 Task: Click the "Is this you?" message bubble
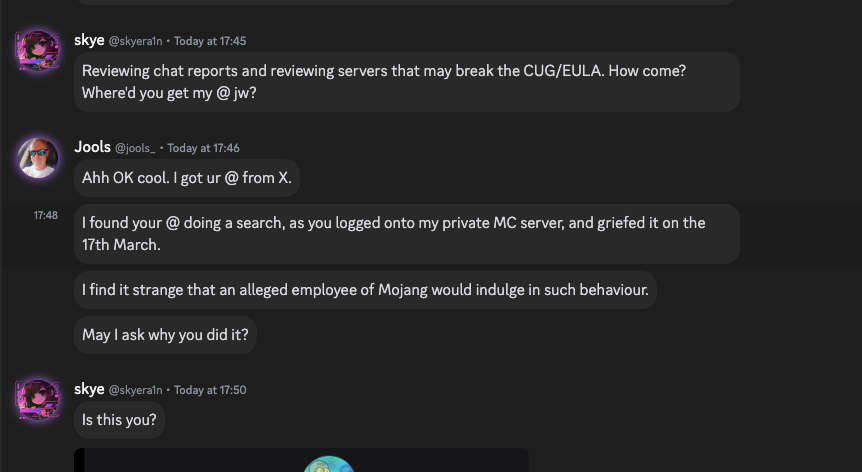click(119, 419)
